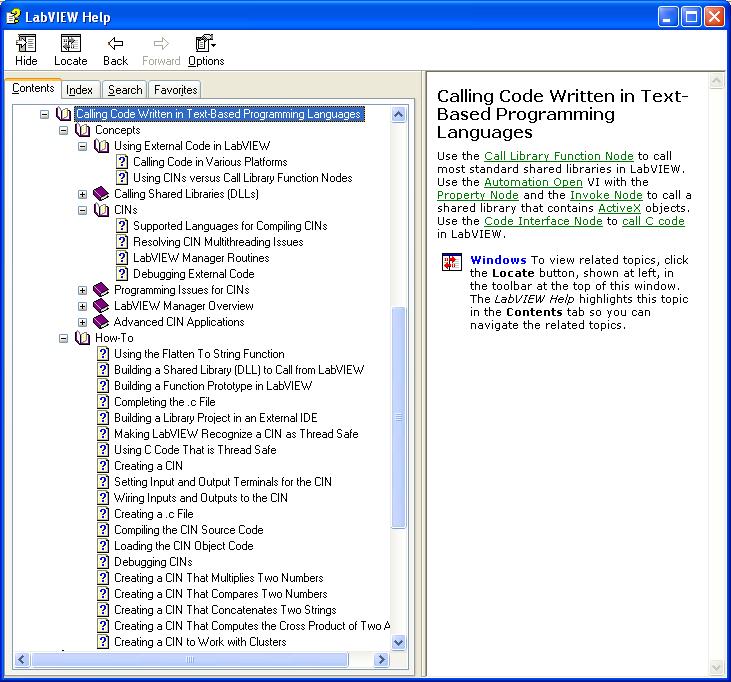Click the topic icon for Creating a .c File

(x=103, y=514)
